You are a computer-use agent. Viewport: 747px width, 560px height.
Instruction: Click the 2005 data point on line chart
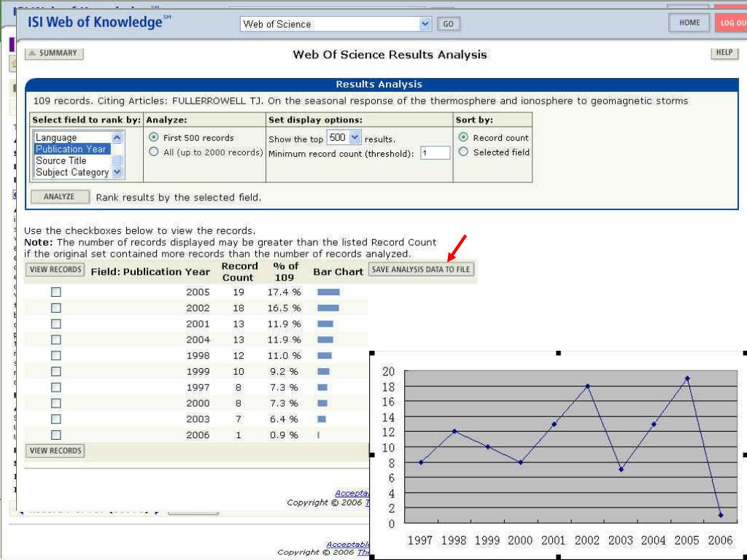tap(687, 378)
